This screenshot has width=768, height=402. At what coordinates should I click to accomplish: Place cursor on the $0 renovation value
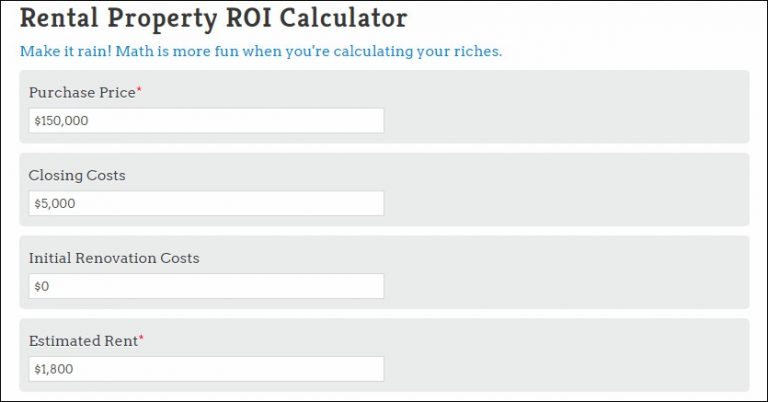coord(41,286)
